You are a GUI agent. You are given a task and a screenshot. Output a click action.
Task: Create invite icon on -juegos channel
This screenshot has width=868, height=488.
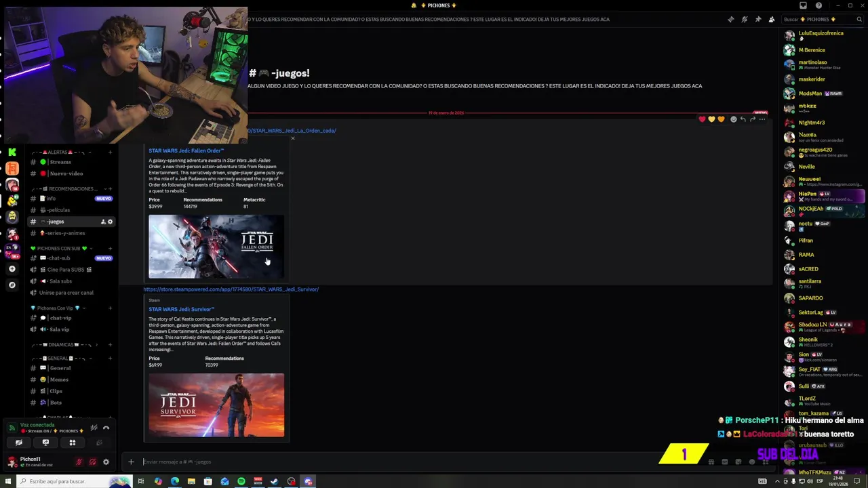pyautogui.click(x=103, y=222)
